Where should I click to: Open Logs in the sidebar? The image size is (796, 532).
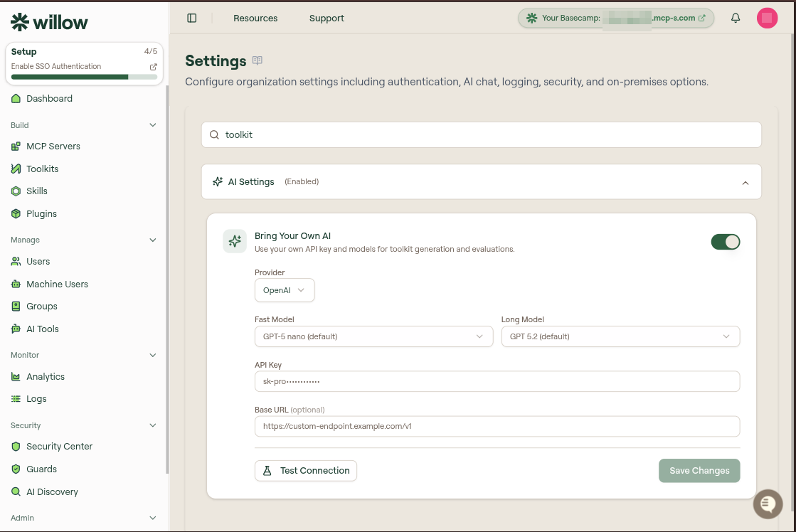coord(36,399)
